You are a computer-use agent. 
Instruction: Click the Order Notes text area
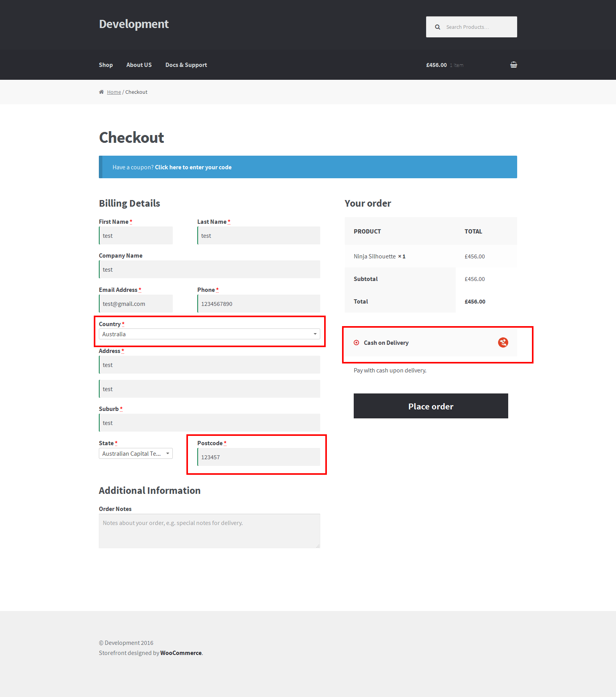[x=209, y=531]
